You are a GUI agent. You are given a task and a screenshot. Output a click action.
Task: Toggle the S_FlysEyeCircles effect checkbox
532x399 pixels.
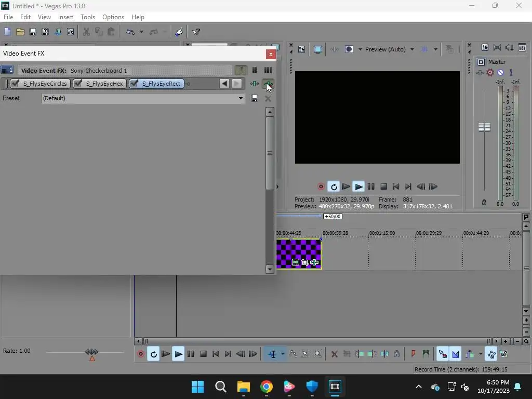point(15,84)
